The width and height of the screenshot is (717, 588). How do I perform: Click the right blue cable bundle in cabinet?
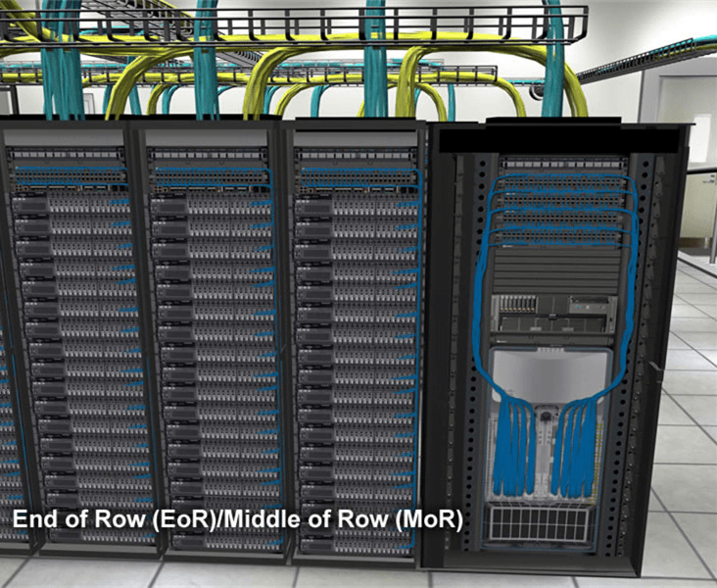[x=576, y=451]
